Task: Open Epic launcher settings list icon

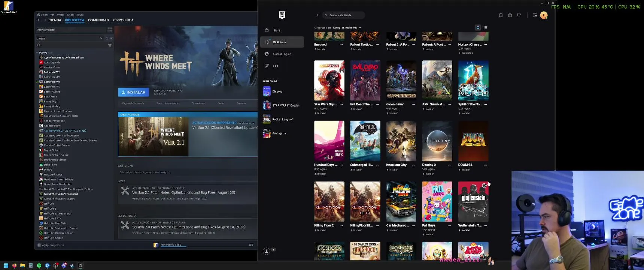Action: point(535,15)
